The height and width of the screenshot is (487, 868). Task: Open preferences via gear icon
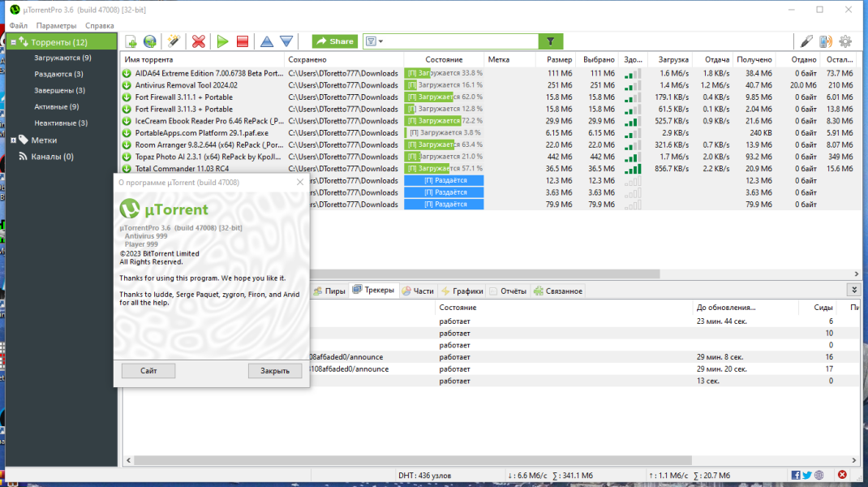pos(845,41)
